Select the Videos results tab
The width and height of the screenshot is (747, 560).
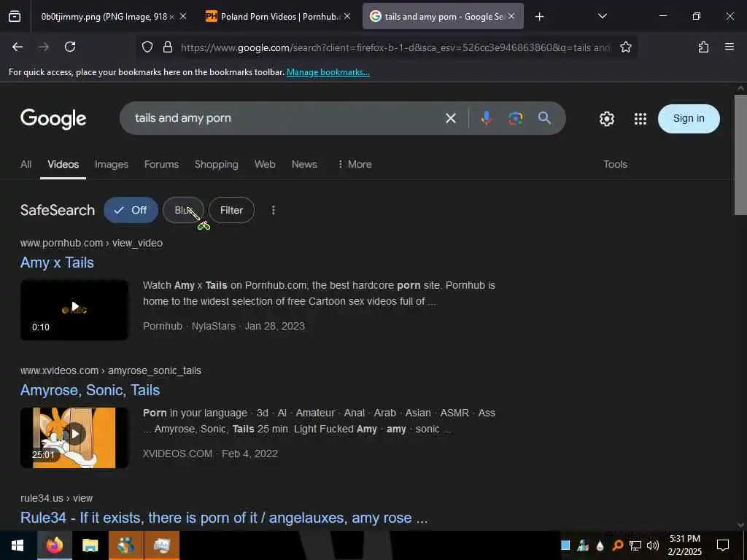coord(63,164)
